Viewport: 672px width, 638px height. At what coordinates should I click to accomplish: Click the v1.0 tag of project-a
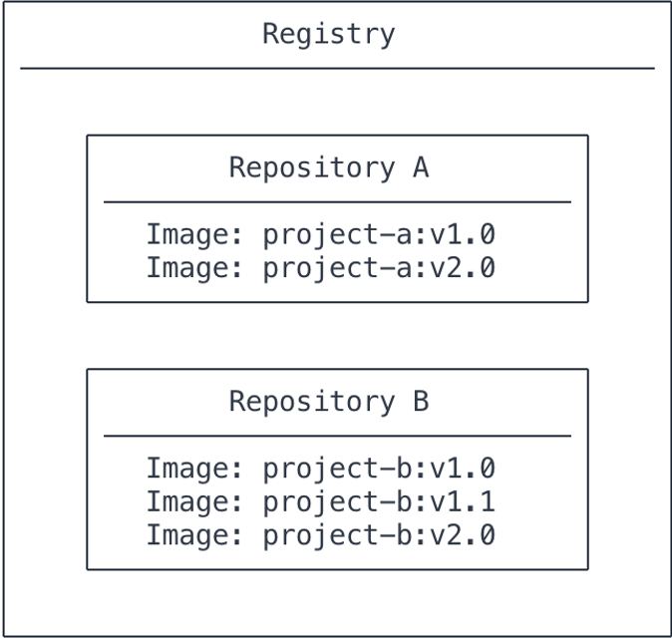463,235
